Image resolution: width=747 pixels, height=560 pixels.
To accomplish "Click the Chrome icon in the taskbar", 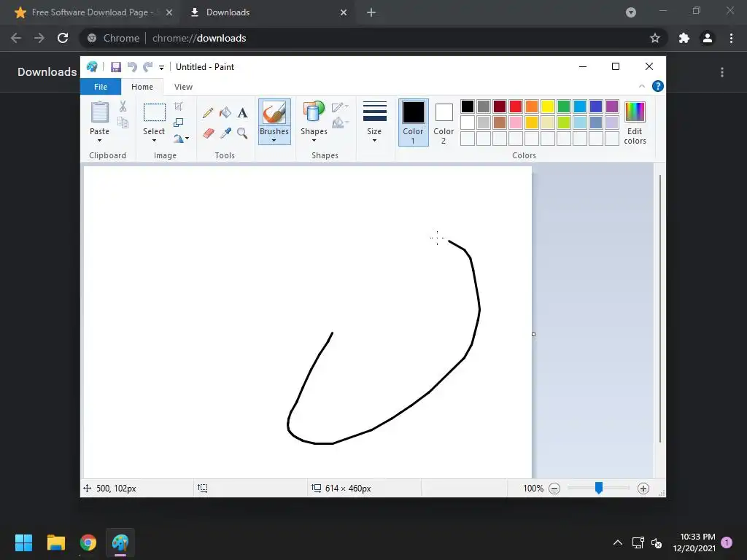I will click(x=88, y=542).
